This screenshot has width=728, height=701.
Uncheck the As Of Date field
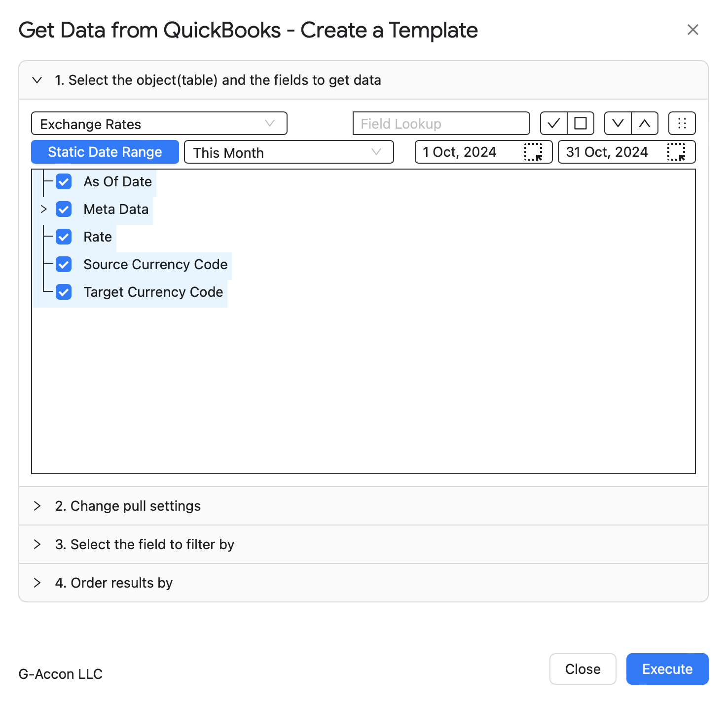[x=64, y=181]
